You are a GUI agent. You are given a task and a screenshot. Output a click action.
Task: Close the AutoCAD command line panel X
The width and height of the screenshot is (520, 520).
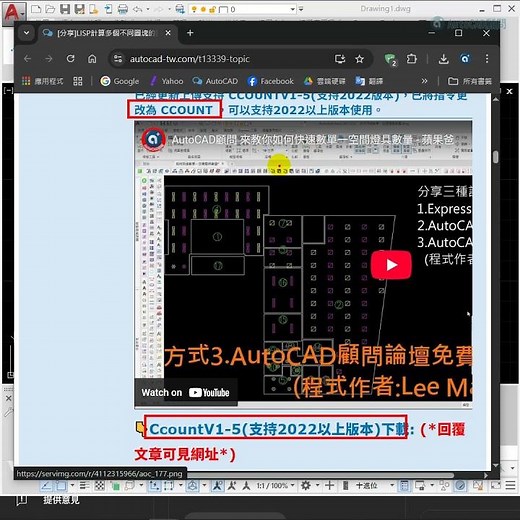(9, 398)
